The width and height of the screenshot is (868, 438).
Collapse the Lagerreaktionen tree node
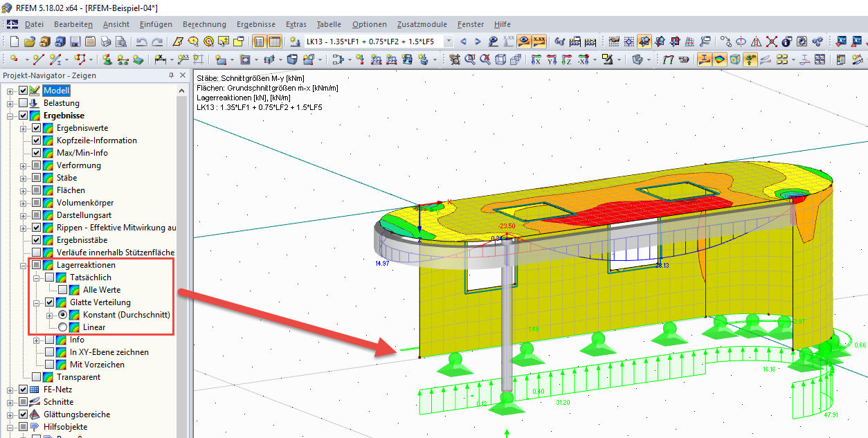(x=24, y=265)
